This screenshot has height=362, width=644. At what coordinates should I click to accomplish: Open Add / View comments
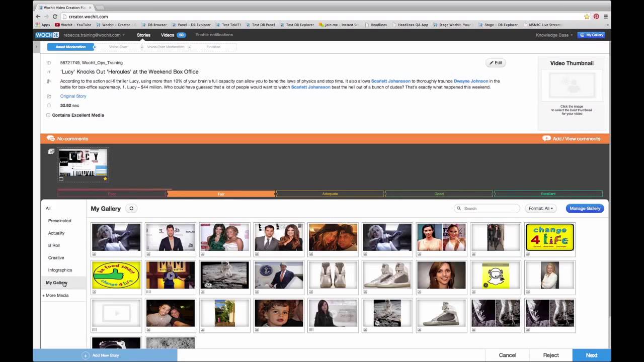(571, 138)
